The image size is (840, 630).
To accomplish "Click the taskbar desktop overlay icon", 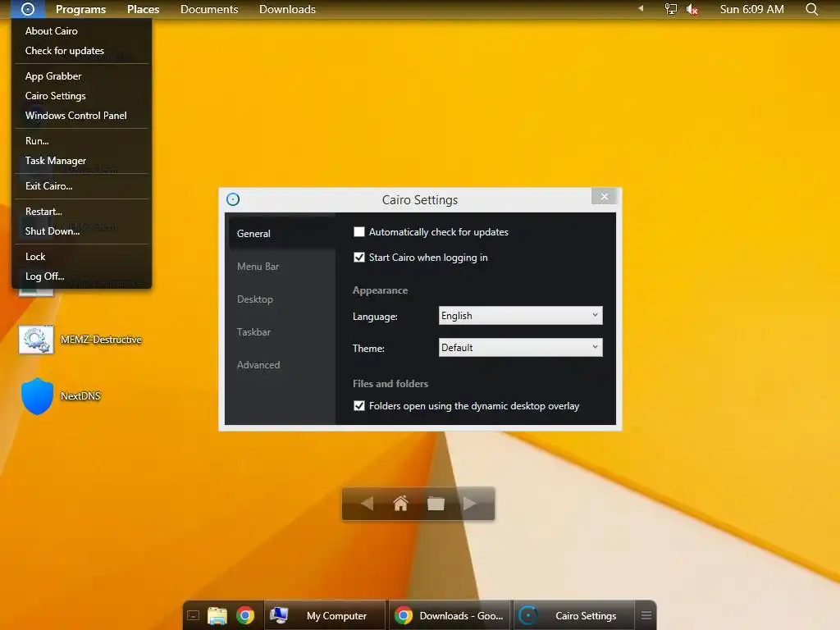I will (x=194, y=615).
